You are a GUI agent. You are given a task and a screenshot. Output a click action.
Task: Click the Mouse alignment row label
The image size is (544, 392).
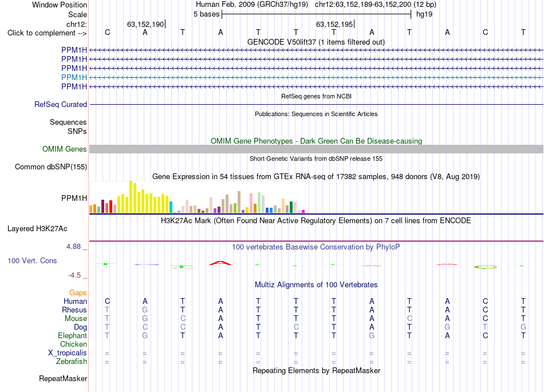click(x=76, y=319)
